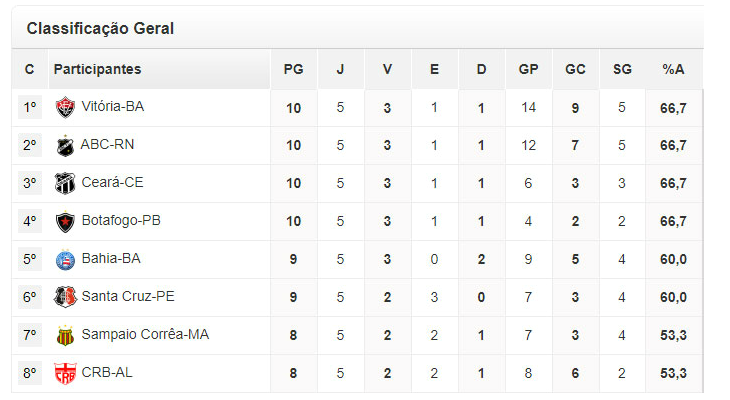
Task: Click the Bahia-BA club crest icon
Action: [65, 259]
